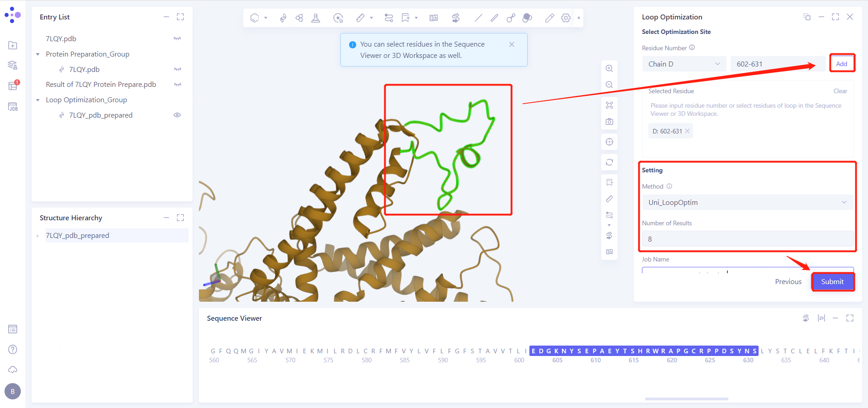
Task: Select the flask/experiment tool in the toolbar
Action: 316,18
